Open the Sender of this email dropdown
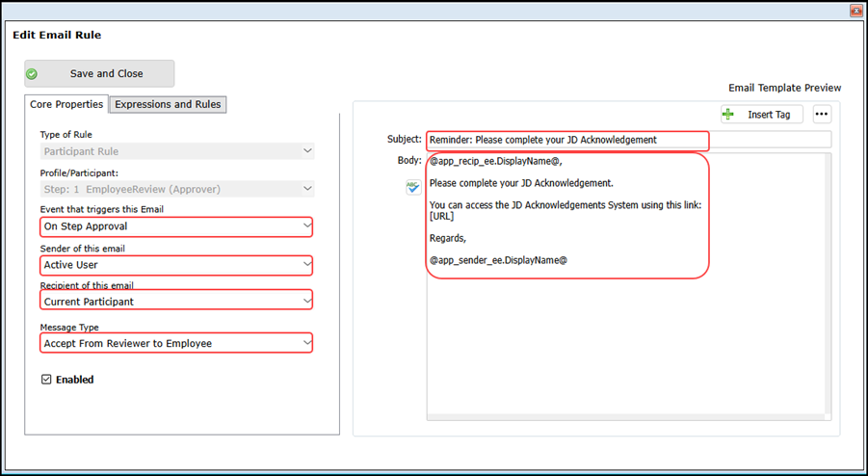 [x=306, y=265]
